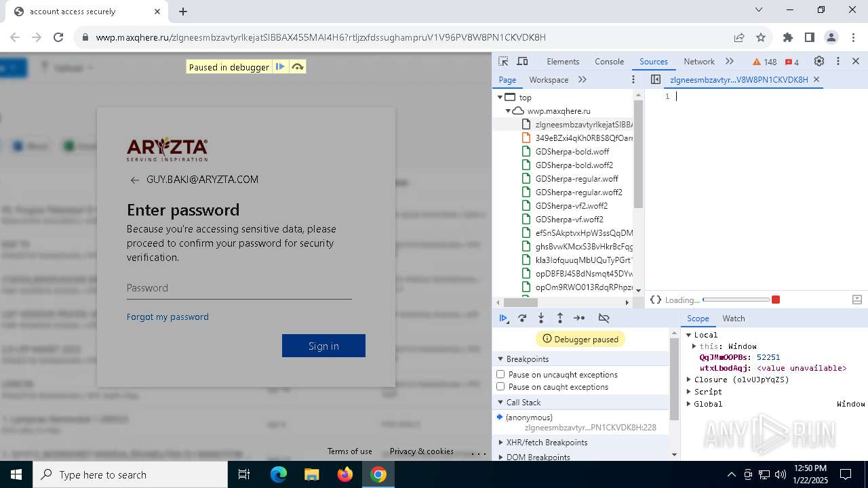Close the zlgneesmbzavtyr file tab

tap(816, 79)
